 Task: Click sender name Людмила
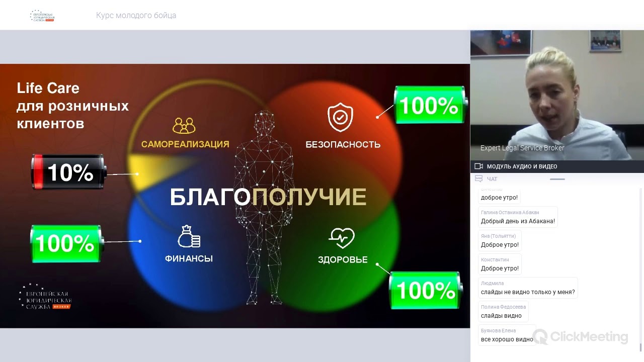492,284
